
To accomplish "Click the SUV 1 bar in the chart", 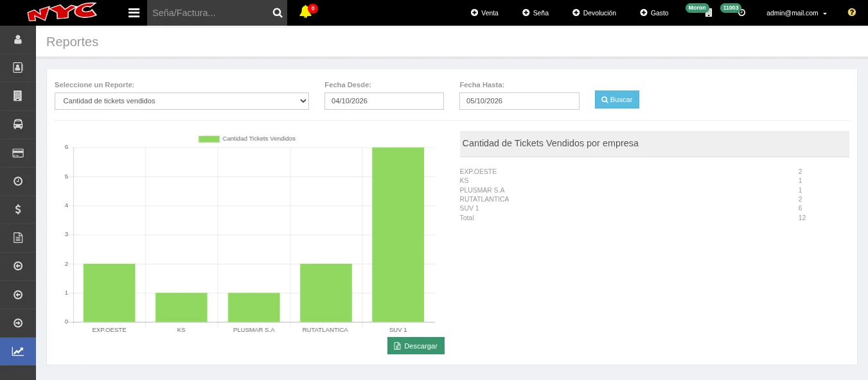I will click(398, 235).
